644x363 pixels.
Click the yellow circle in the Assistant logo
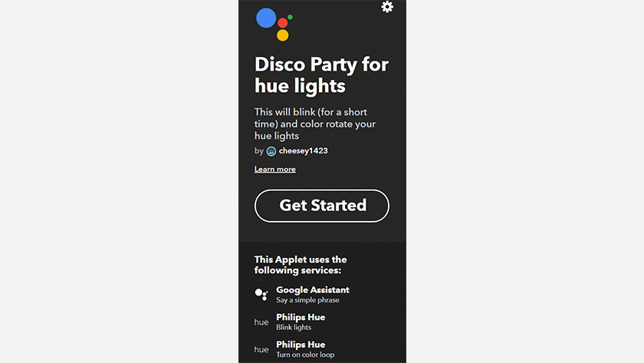coord(283,35)
